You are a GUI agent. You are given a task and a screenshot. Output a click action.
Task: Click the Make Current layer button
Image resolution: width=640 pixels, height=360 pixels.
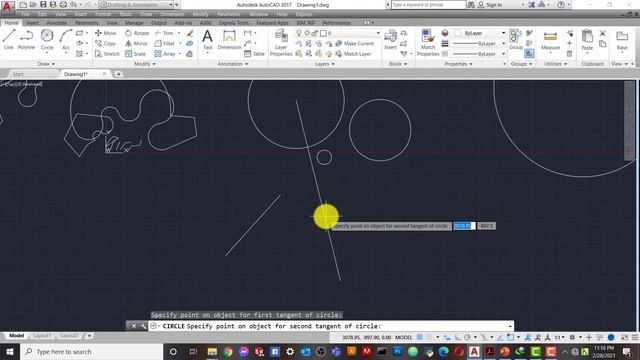[354, 43]
